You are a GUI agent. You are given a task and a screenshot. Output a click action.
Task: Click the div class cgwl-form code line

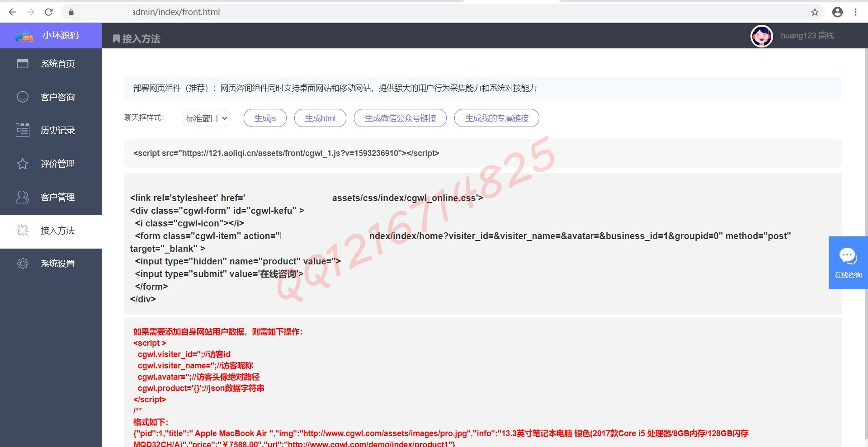(x=217, y=211)
